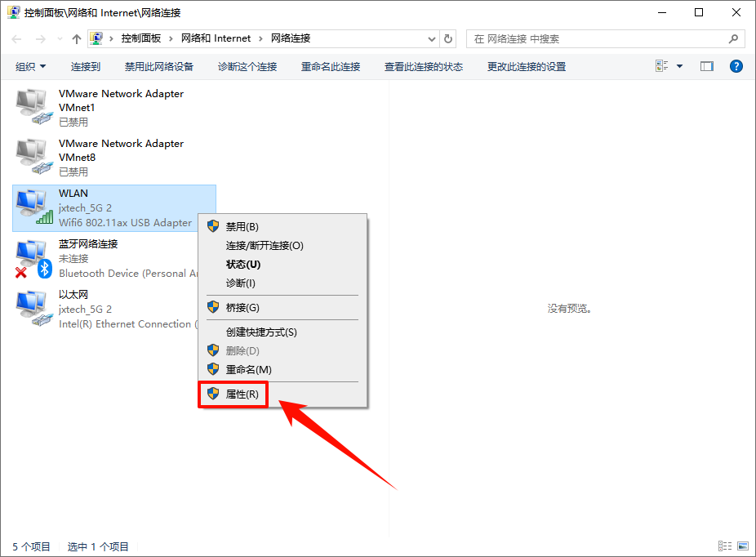Click the refresh icon beside address bar
The image size is (756, 557).
[448, 38]
